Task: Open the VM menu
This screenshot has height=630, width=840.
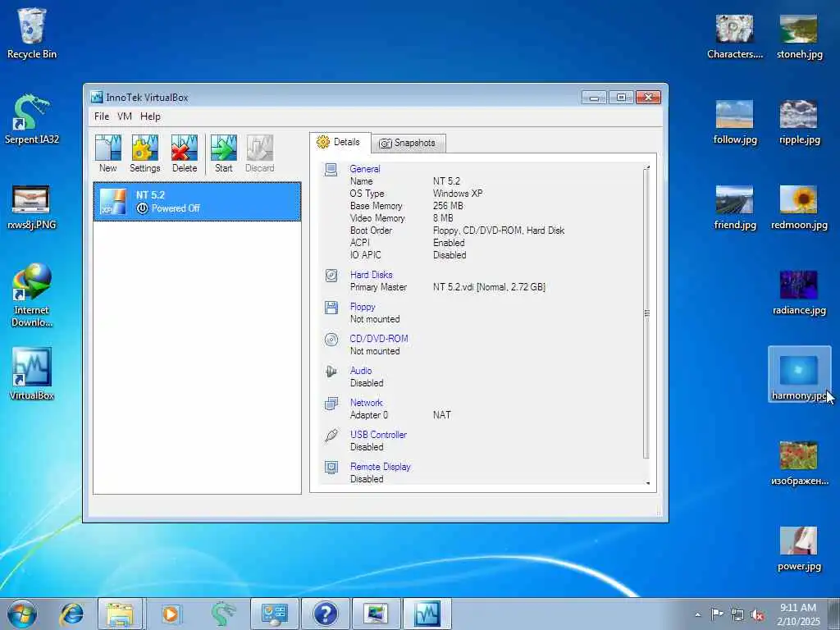Action: coord(125,116)
